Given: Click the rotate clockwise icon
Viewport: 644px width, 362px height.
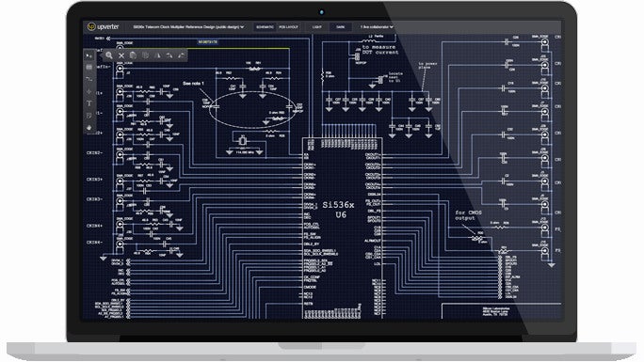Looking at the screenshot, I should click(169, 55).
